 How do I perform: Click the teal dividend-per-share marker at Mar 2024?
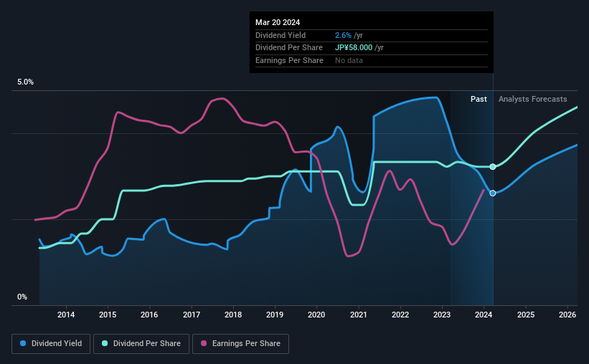pos(492,167)
